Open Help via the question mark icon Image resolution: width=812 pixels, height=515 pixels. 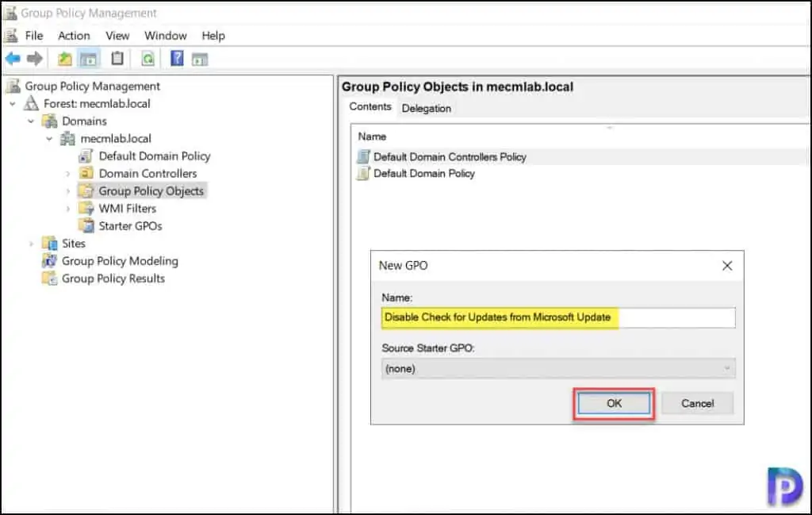point(177,59)
